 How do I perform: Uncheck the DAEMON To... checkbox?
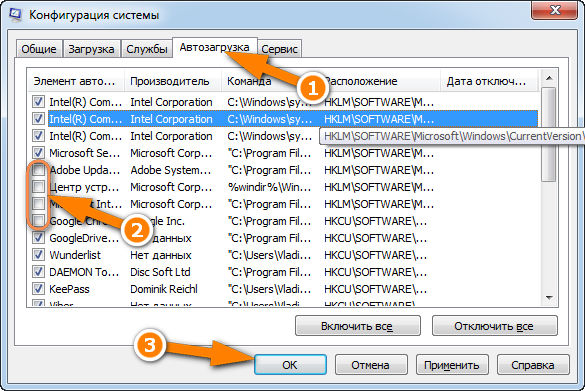38,272
